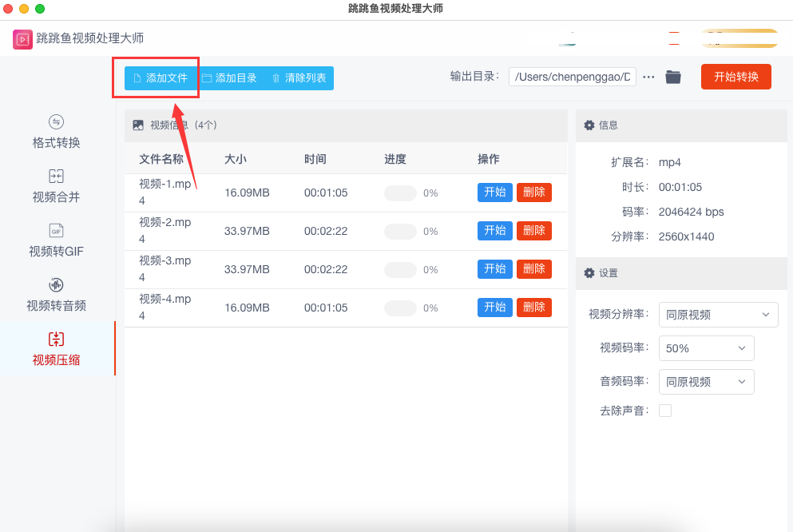Screen dimensions: 793x532
Task: Click the 文件名称 column header
Action: (161, 159)
